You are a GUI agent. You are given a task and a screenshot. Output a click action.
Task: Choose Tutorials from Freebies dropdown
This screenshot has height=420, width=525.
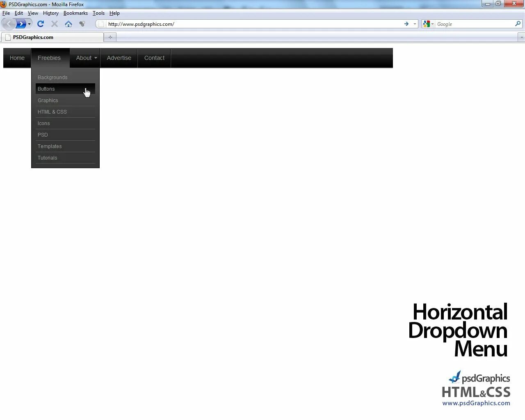65,158
